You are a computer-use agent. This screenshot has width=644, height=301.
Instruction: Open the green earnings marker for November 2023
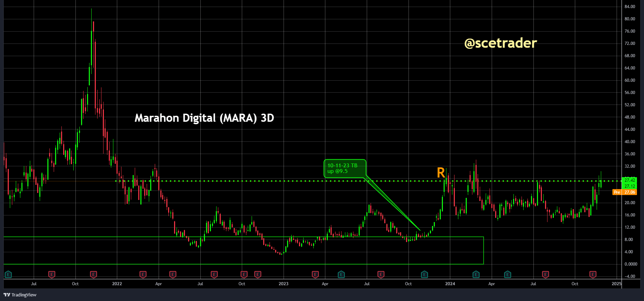point(424,274)
